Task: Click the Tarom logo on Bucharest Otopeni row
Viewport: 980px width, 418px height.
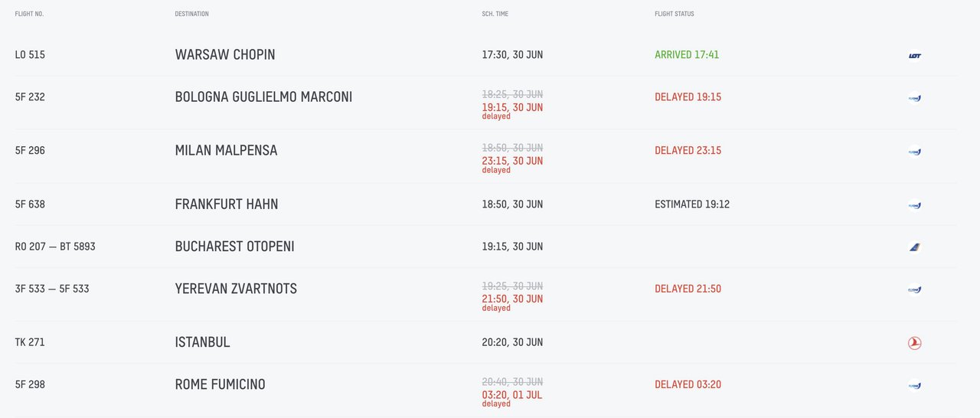Action: coord(914,247)
